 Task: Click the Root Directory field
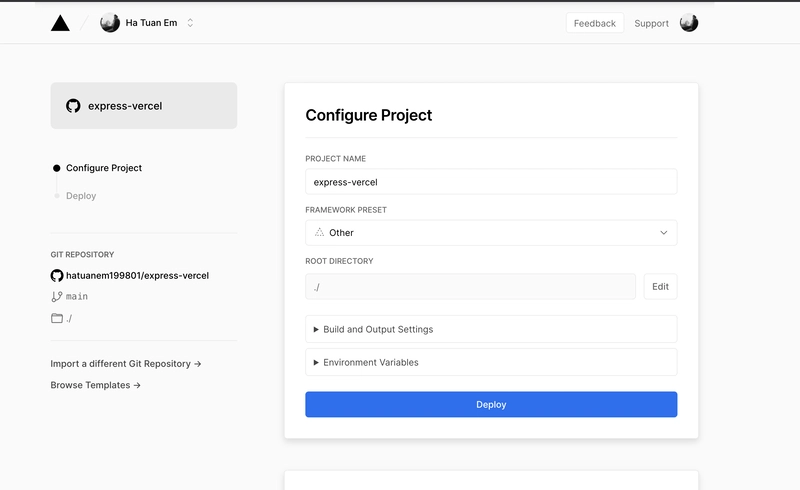[470, 286]
